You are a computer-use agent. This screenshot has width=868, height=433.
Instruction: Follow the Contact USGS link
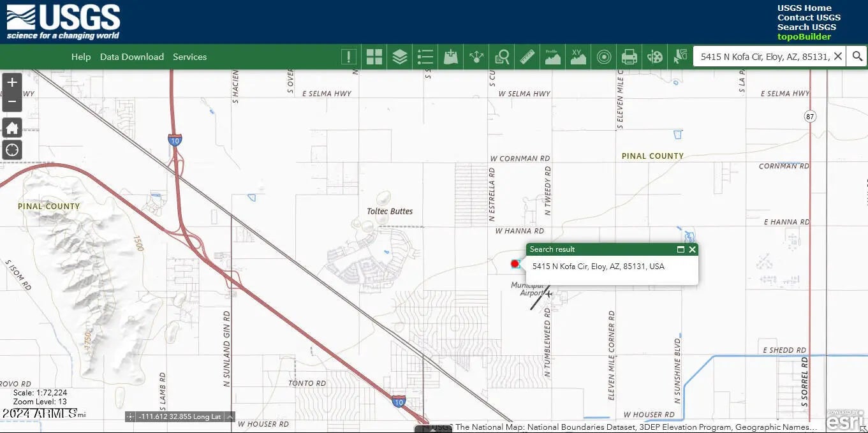(x=808, y=17)
